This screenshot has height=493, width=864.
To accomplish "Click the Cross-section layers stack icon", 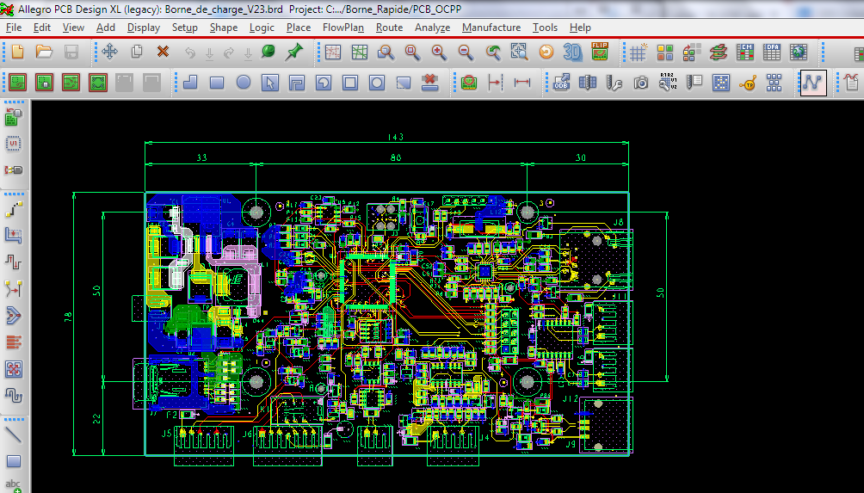I will pyautogui.click(x=718, y=52).
